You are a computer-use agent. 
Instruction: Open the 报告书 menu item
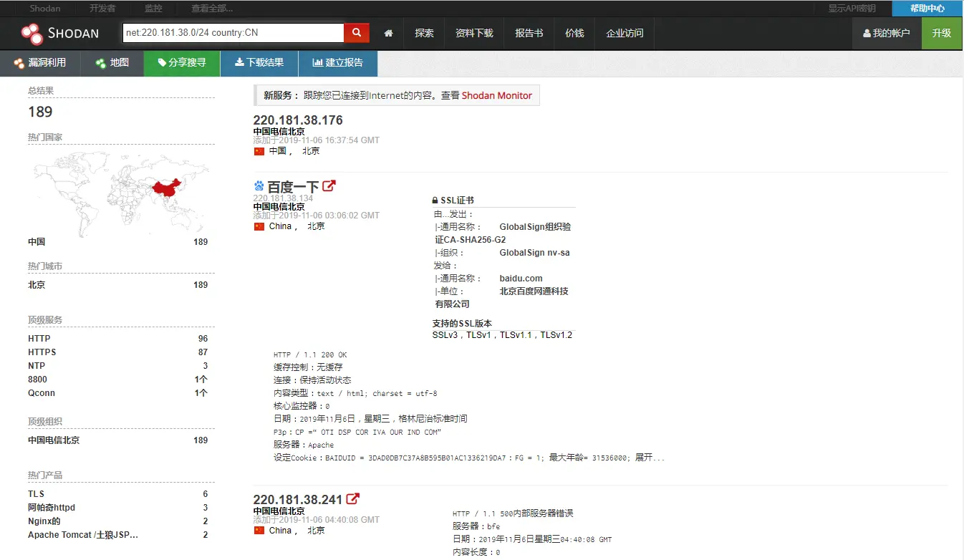click(529, 34)
